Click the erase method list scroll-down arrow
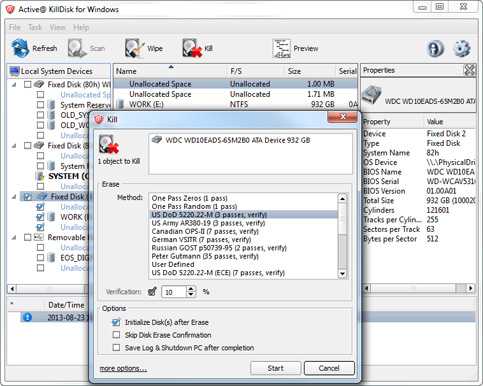 coord(342,274)
